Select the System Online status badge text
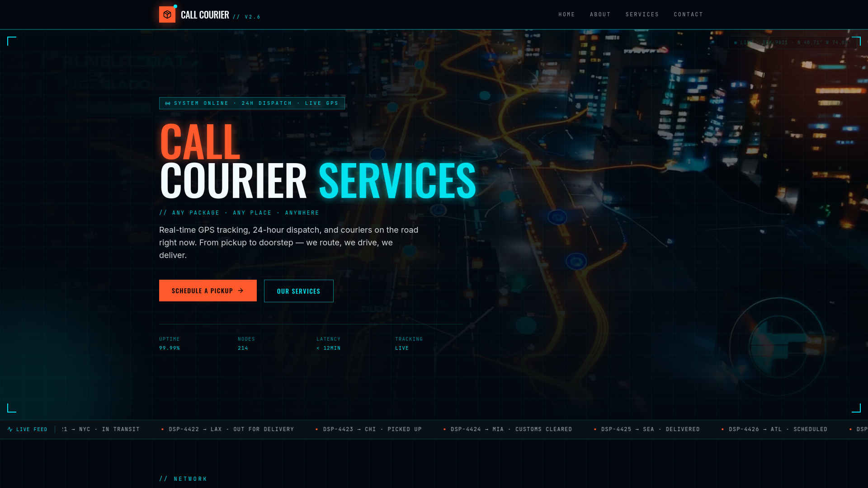868x488 pixels. click(256, 103)
